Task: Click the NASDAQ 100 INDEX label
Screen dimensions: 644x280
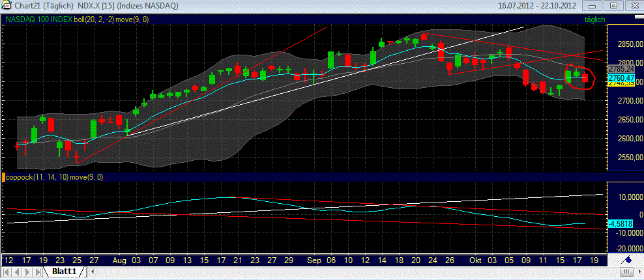Action: [39, 20]
